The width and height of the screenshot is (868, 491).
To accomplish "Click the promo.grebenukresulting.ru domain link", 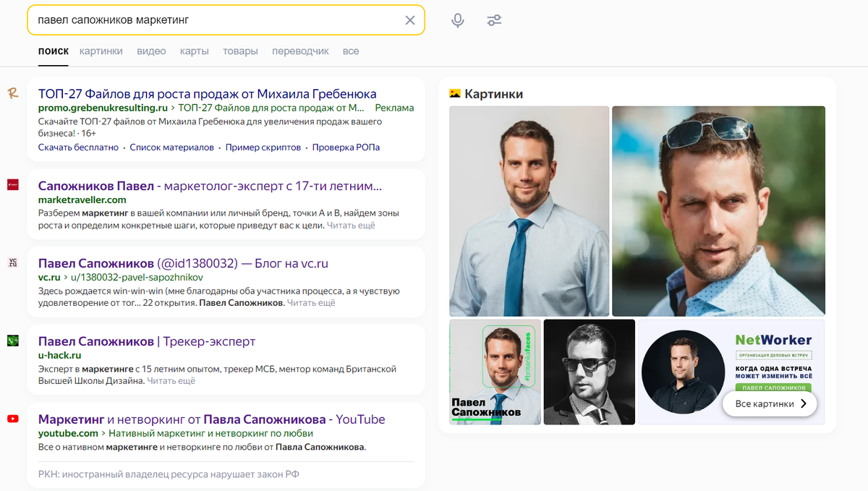I will [x=103, y=108].
